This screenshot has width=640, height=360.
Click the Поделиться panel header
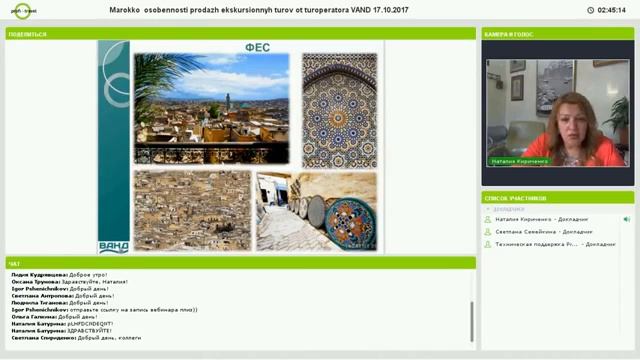241,34
